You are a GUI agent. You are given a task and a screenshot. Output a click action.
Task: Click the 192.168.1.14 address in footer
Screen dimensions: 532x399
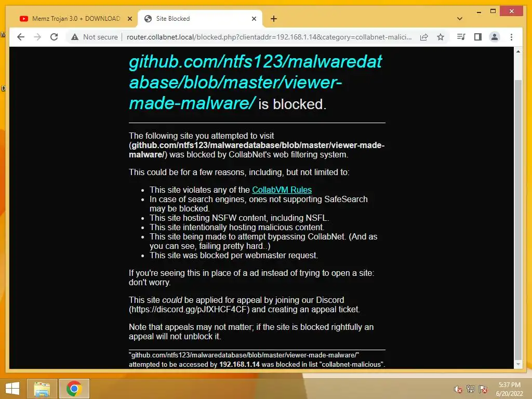(x=239, y=364)
